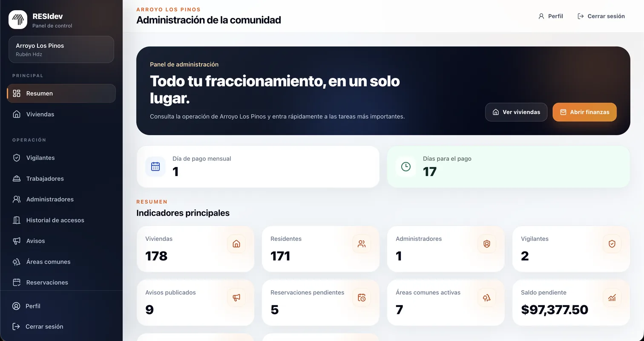Open the Resumen section in the sidebar
Image resolution: width=644 pixels, height=341 pixels.
coord(61,93)
